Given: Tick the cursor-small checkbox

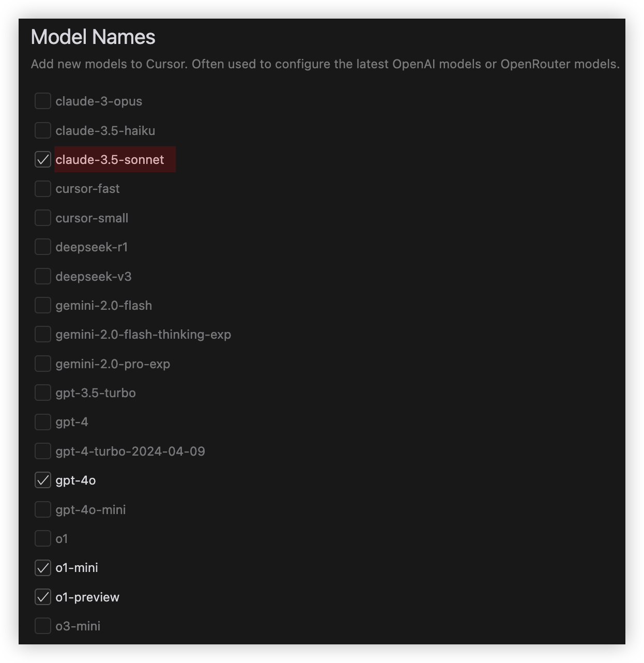Looking at the screenshot, I should [43, 218].
